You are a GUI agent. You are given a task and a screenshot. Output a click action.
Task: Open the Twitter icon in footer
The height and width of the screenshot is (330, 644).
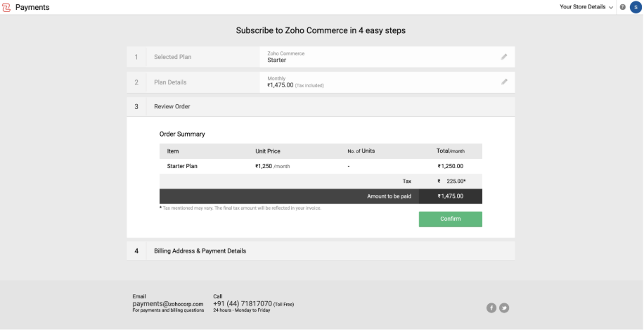504,307
